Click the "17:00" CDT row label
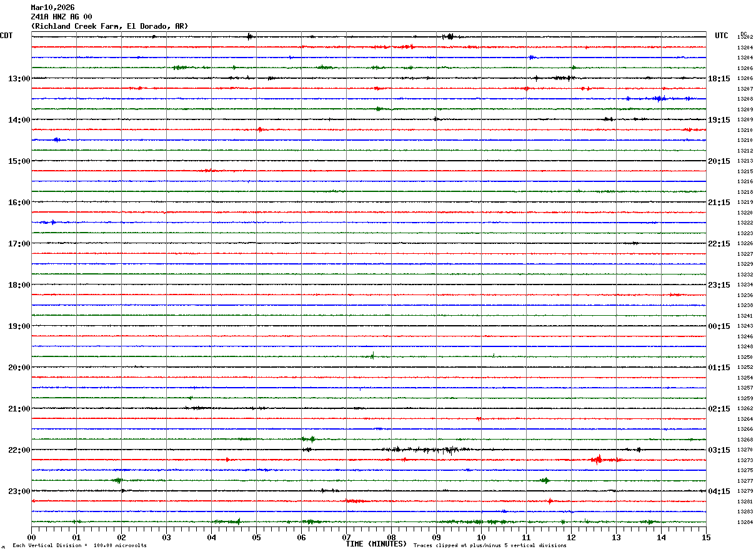This screenshot has width=756, height=554. click(19, 244)
